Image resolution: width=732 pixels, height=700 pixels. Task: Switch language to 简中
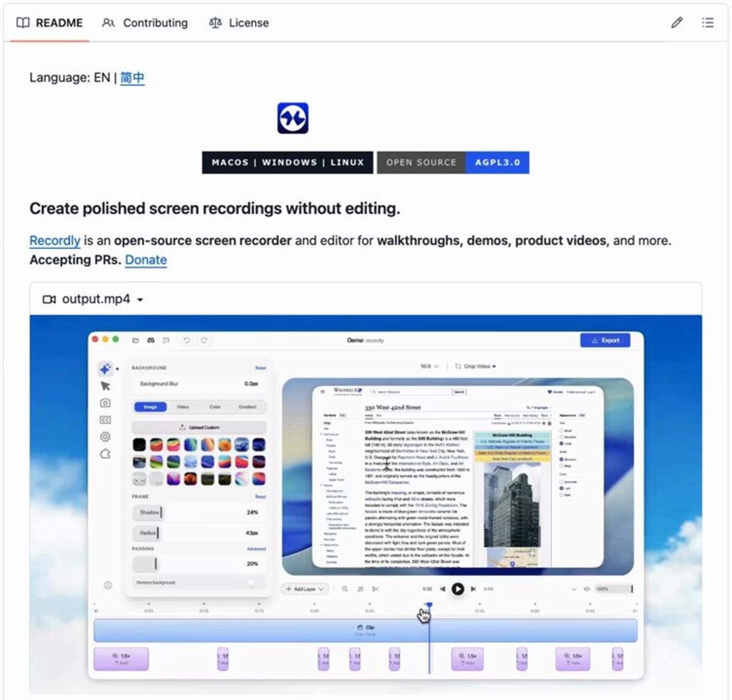pyautogui.click(x=132, y=77)
